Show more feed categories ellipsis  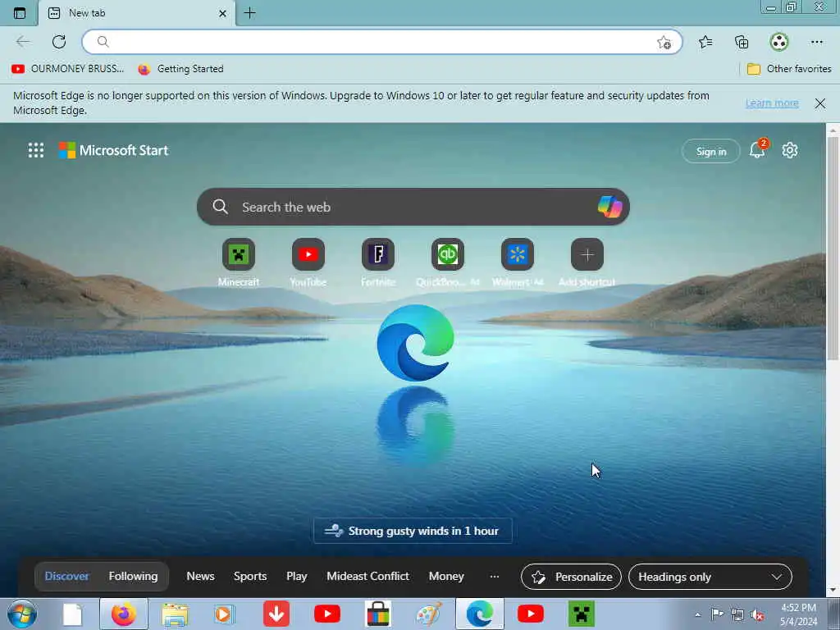pos(495,577)
